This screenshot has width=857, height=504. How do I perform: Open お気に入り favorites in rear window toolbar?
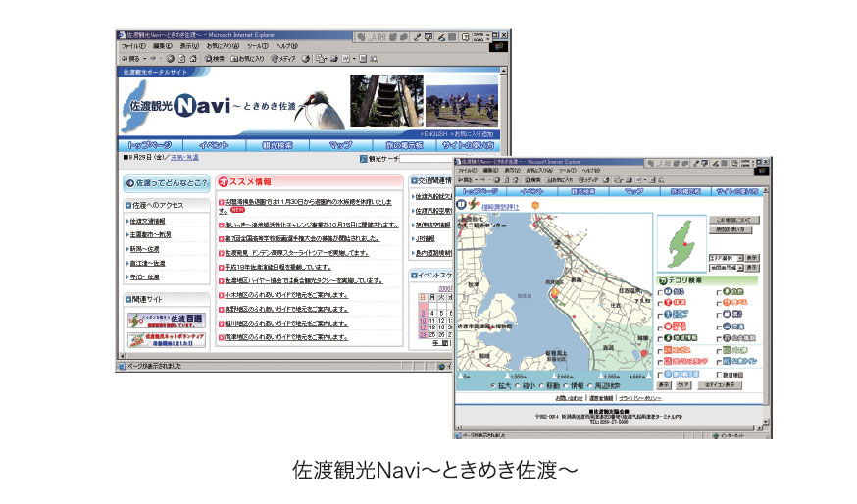pyautogui.click(x=248, y=59)
